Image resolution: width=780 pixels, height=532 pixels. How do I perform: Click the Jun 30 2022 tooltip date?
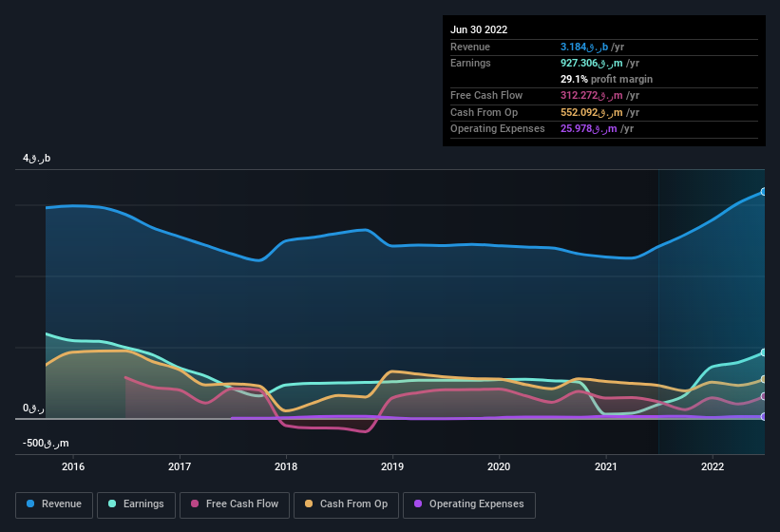click(479, 29)
